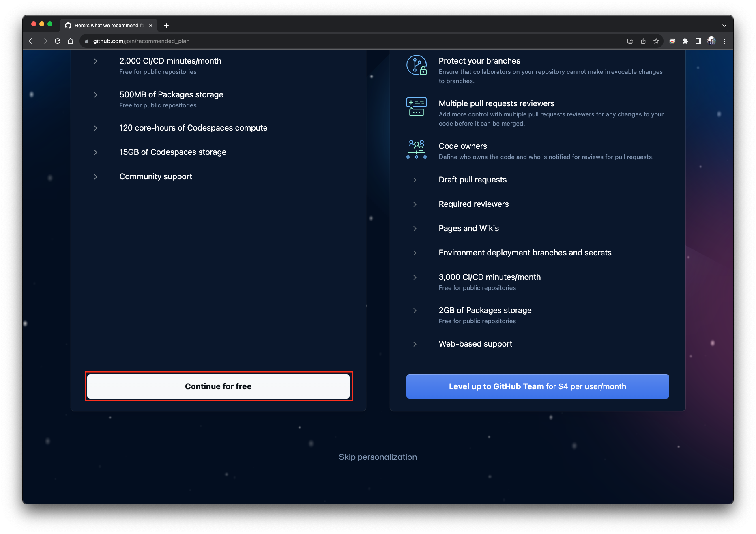
Task: Expand 500MB of Packages storage chevron
Action: coord(96,95)
